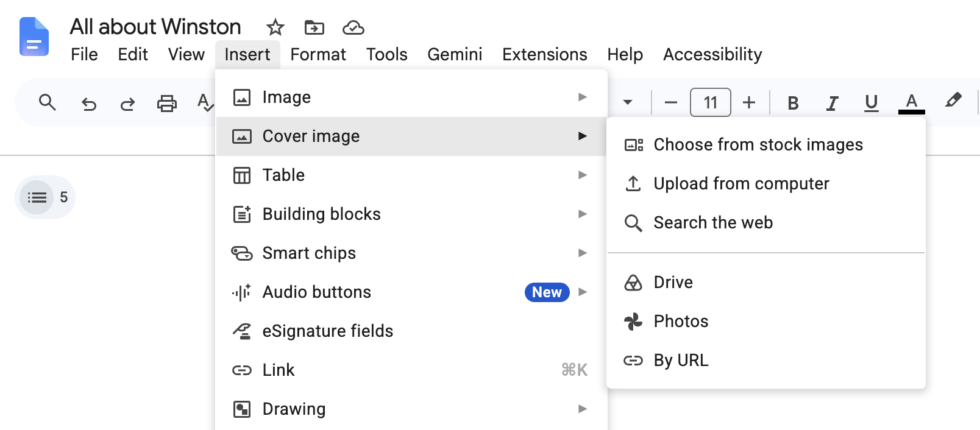Open the Edit menu

[x=133, y=54]
